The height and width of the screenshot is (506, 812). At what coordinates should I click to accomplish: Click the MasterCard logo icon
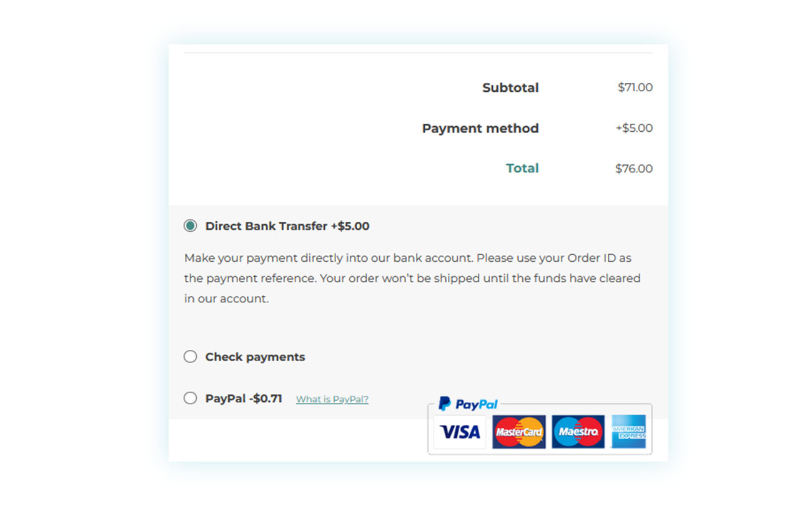[x=519, y=432]
